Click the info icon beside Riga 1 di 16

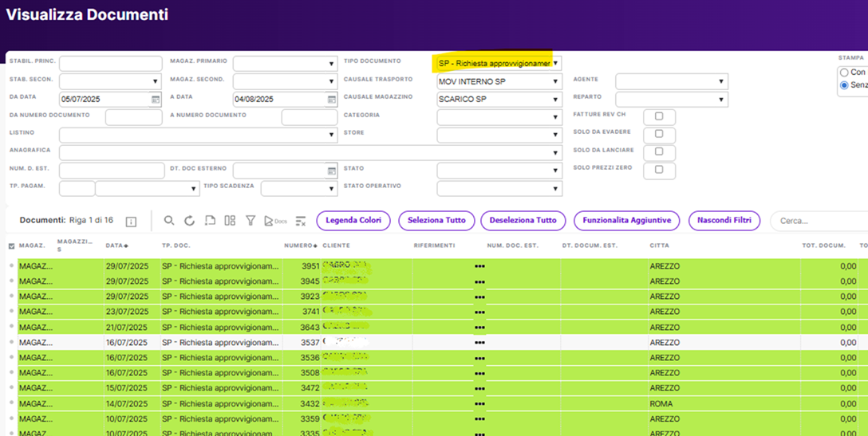[131, 222]
